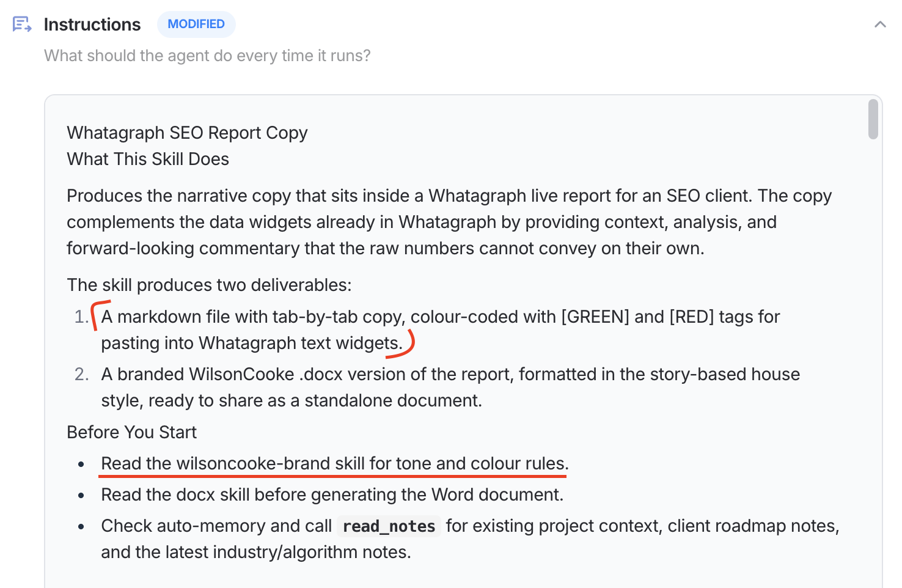Click the MODIFIED badge

tap(196, 24)
